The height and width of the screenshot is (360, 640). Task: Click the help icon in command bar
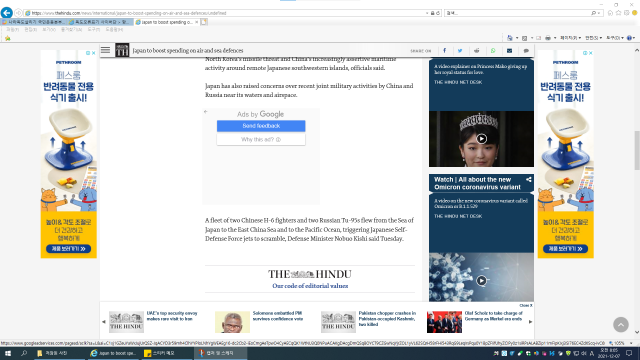[x=629, y=38]
